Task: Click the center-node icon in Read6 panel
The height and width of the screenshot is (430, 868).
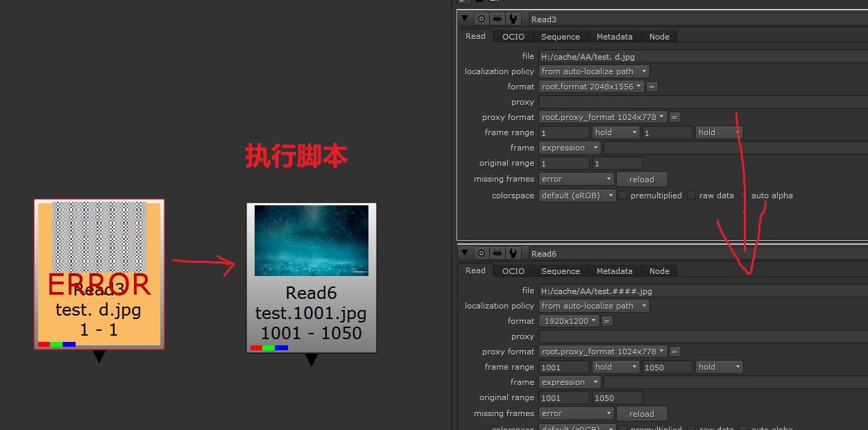Action: [x=482, y=254]
